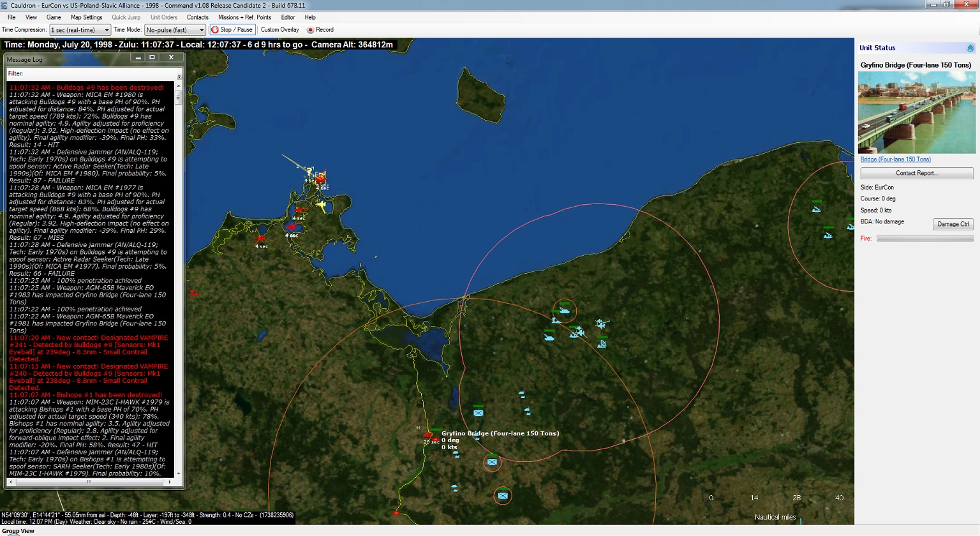Click the 'Bulldogs #9 has been destroyed!' log entry
This screenshot has height=536, width=980.
pos(86,87)
